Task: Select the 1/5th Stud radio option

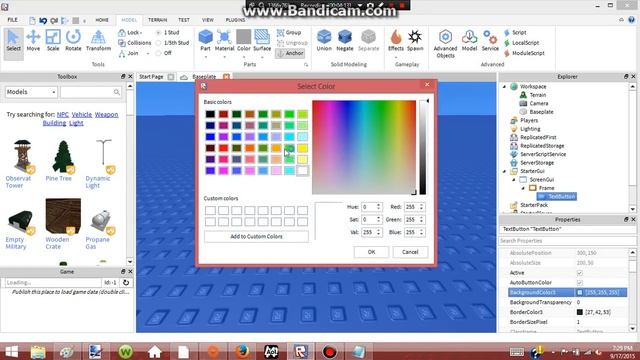Action: tap(159, 42)
